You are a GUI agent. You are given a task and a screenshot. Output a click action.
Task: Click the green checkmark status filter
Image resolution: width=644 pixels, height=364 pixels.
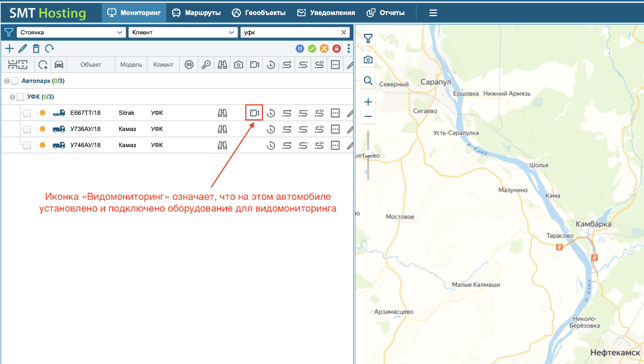[312, 49]
